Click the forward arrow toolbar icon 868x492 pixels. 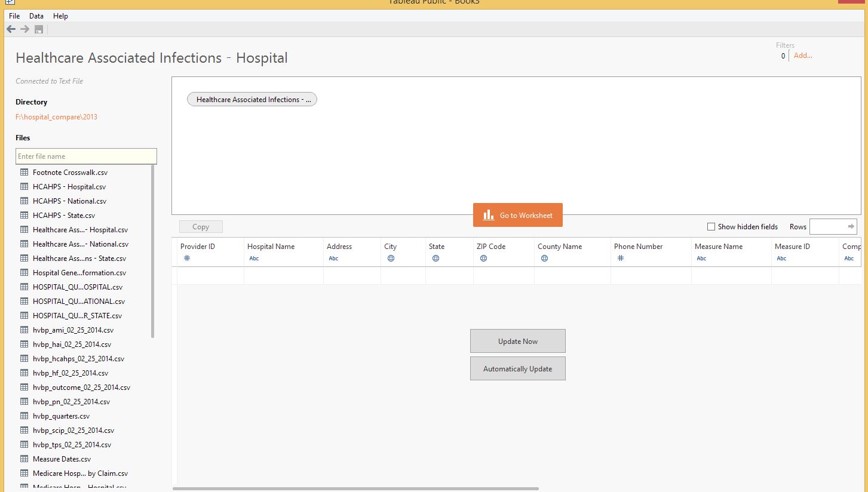click(x=24, y=29)
